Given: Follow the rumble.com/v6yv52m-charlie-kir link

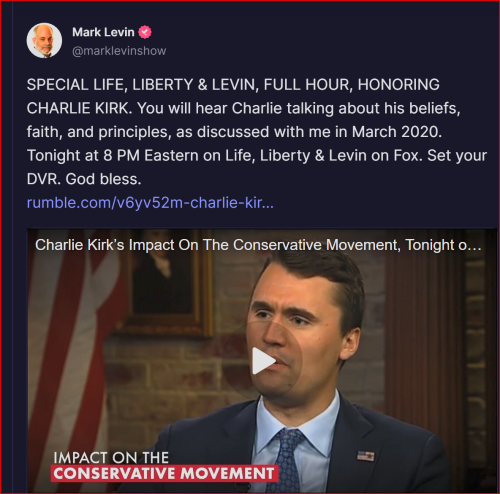Looking at the screenshot, I should pyautogui.click(x=150, y=203).
